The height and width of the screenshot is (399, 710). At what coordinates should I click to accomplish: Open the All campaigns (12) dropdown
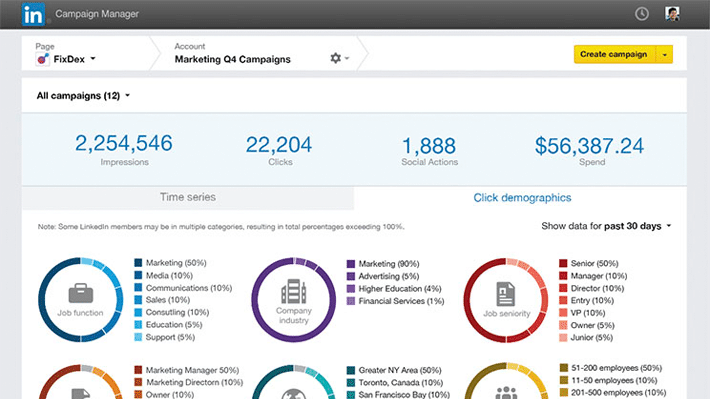pos(83,96)
